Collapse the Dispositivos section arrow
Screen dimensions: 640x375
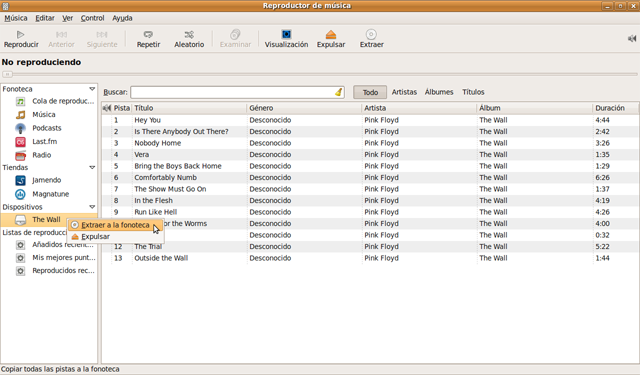[92, 207]
